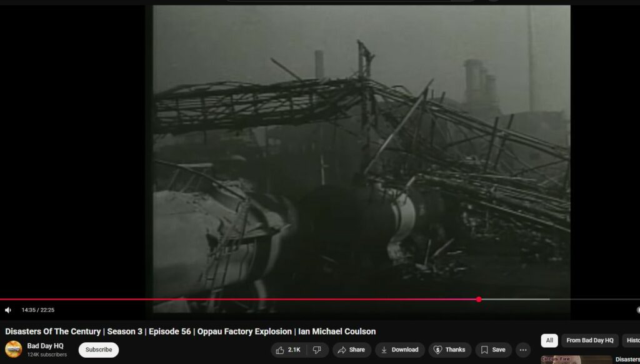The height and width of the screenshot is (364, 640).
Task: Open the more actions ellipsis menu
Action: pyautogui.click(x=523, y=350)
